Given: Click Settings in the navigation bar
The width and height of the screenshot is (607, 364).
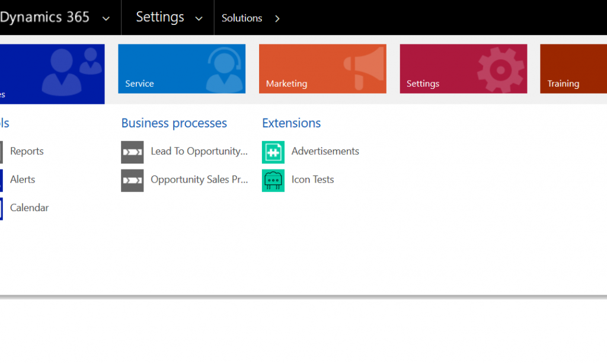Looking at the screenshot, I should tap(160, 17).
